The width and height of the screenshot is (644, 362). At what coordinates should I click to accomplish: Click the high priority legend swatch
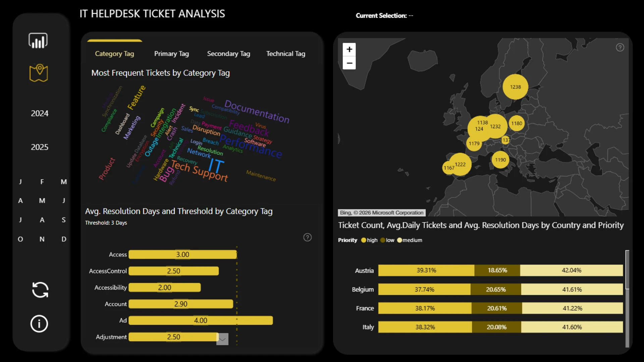click(x=364, y=240)
